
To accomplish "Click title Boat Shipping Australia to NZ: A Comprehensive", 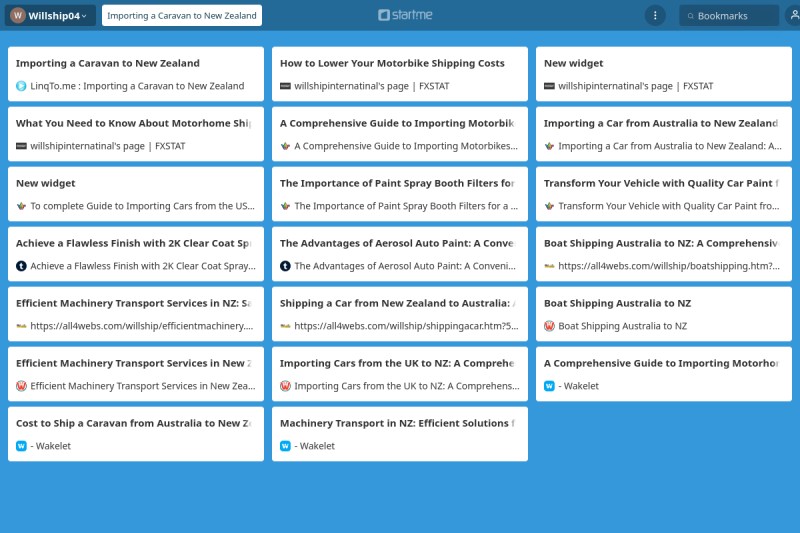I will click(662, 243).
